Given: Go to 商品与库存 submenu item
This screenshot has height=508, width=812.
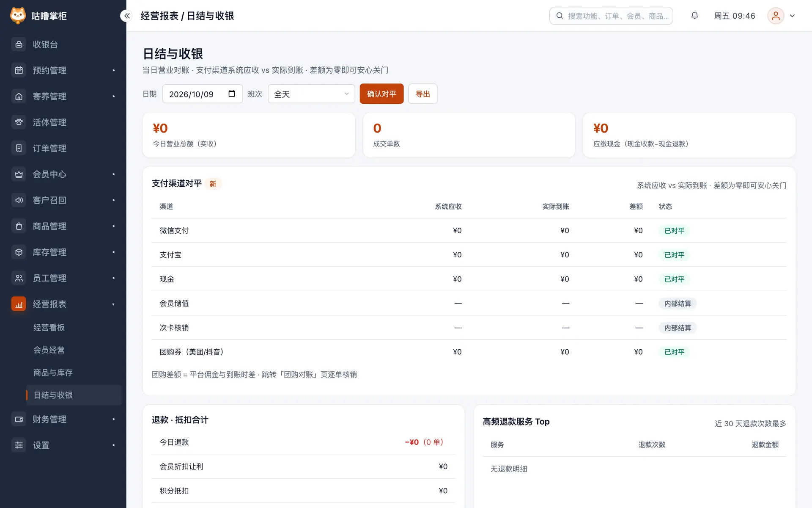Looking at the screenshot, I should tap(53, 373).
